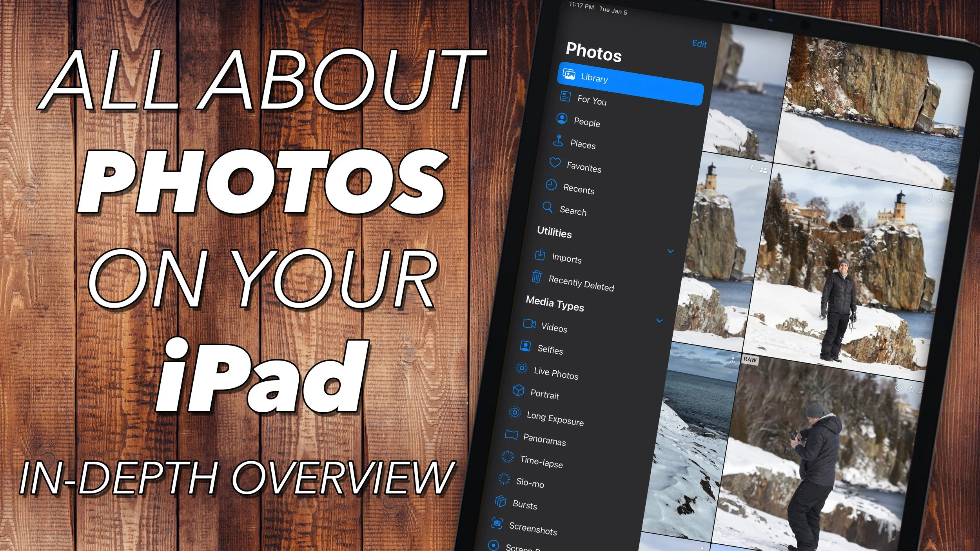980x551 pixels.
Task: Click the Panoramas icon
Action: click(x=511, y=434)
